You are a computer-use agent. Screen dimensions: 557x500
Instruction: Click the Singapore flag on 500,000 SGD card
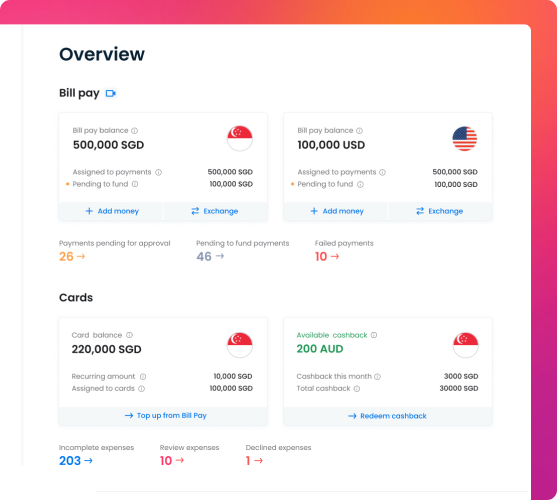(240, 138)
